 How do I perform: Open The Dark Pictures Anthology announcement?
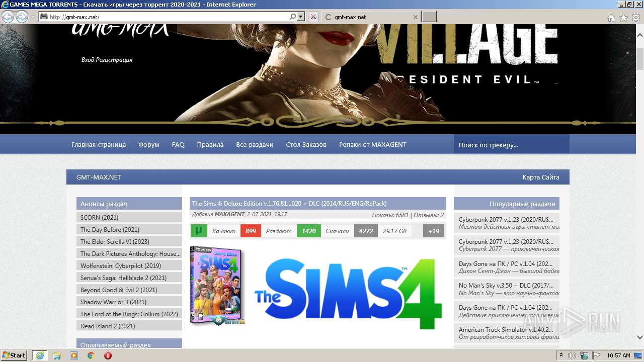click(x=129, y=253)
